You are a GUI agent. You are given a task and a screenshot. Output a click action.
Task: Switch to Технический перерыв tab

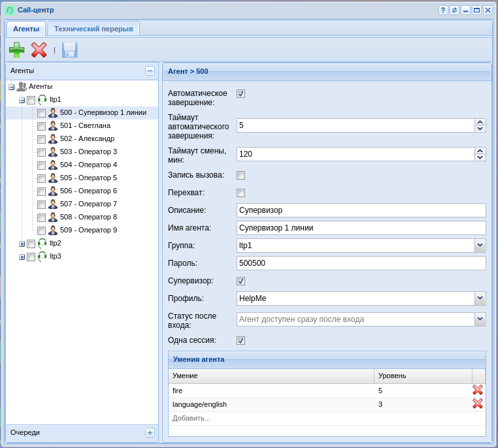tap(93, 29)
